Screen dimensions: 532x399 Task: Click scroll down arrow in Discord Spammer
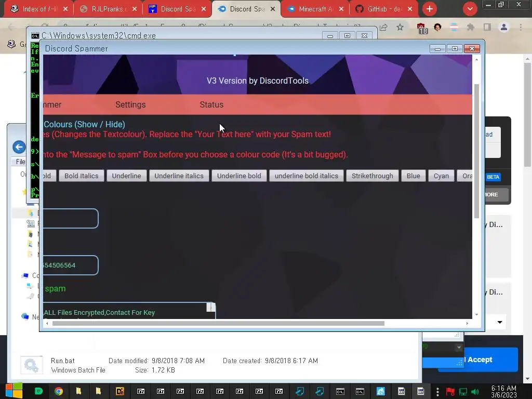476,314
